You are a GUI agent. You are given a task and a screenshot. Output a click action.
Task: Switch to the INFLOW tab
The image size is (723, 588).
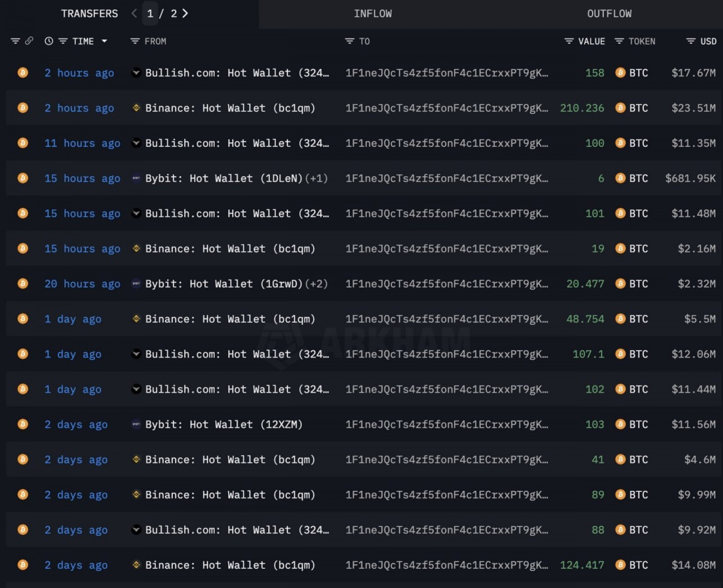(372, 14)
